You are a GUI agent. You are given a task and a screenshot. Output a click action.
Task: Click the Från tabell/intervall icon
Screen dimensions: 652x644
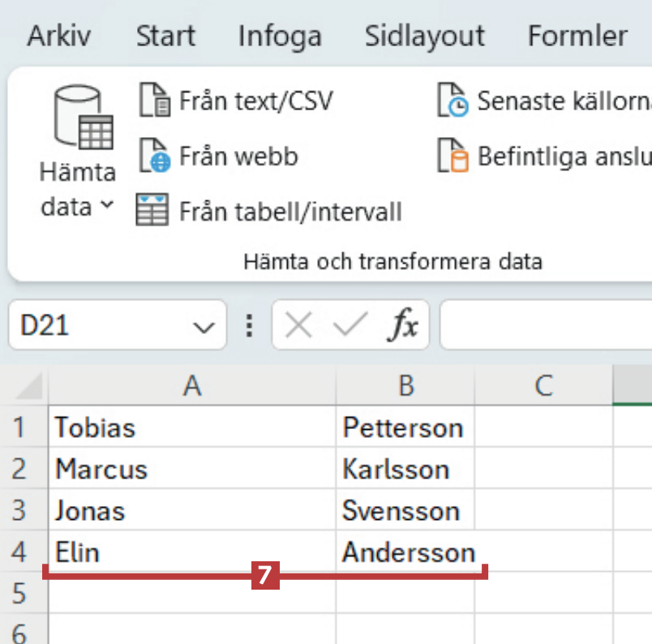coord(152,212)
